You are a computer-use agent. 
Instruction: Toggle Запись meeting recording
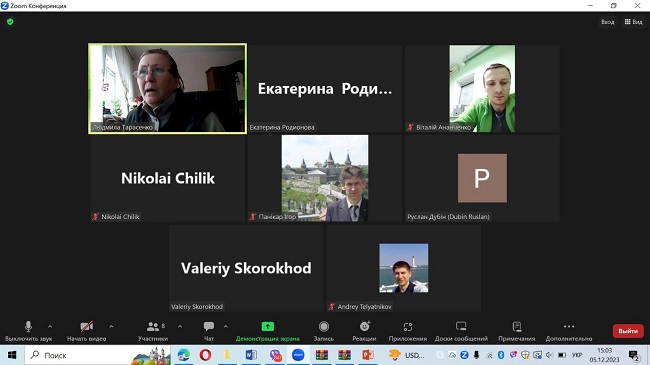(x=324, y=331)
